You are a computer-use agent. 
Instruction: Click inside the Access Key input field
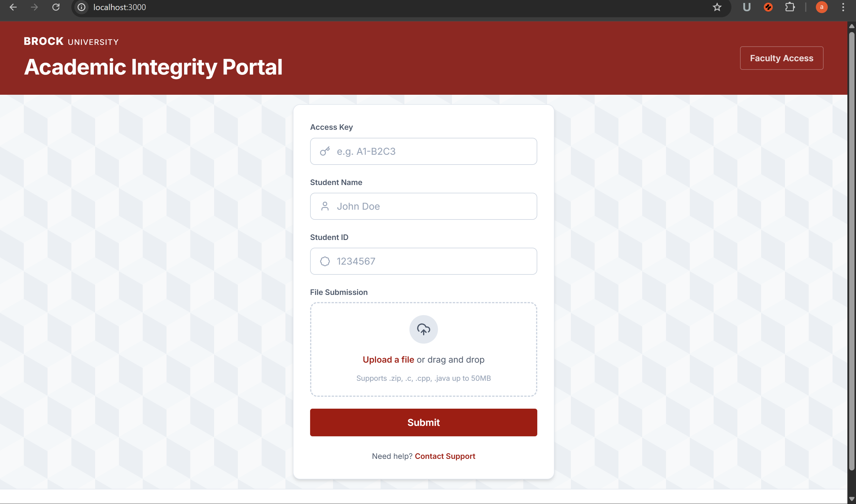click(423, 151)
